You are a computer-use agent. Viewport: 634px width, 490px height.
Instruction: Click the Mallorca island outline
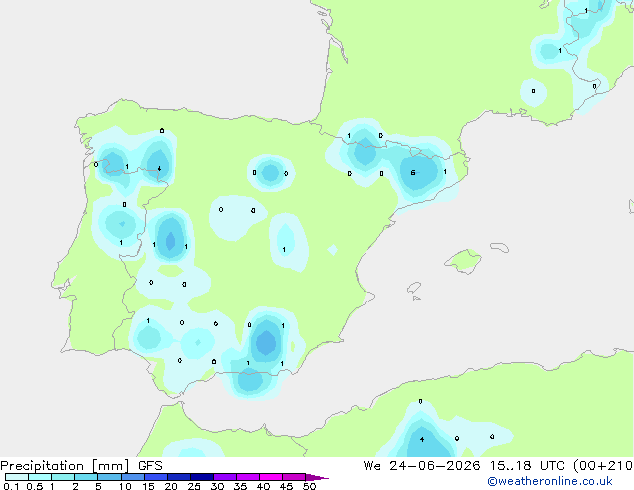point(463,261)
